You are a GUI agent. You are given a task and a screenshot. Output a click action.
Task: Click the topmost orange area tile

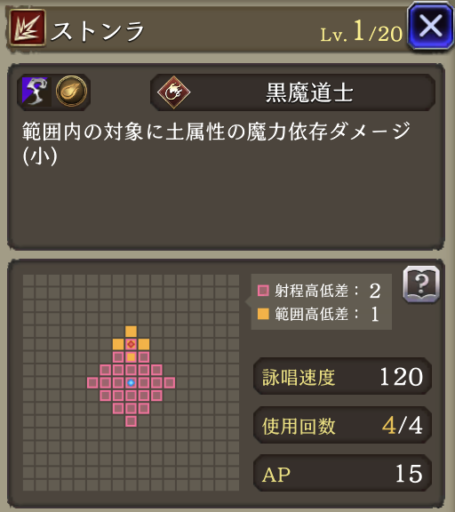coord(131,331)
